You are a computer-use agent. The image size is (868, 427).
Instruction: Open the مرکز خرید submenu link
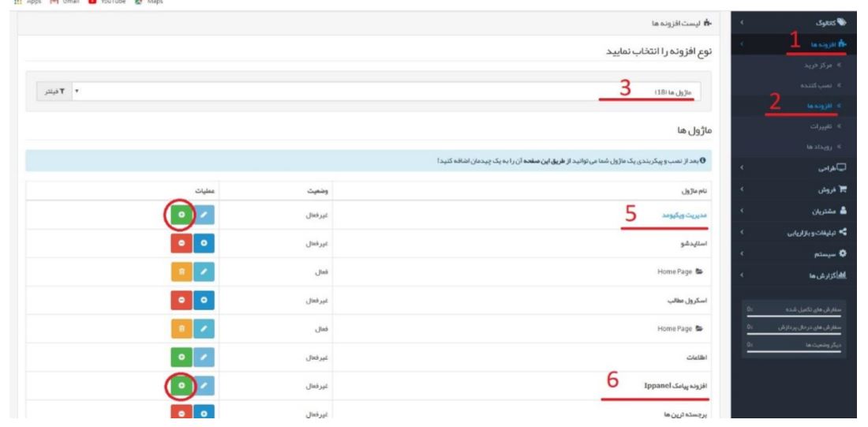822,66
